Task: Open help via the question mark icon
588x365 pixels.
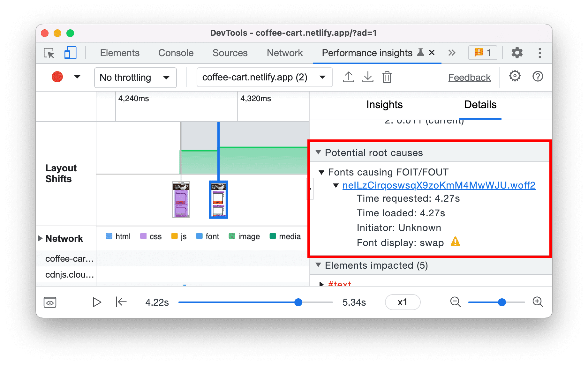Action: (538, 77)
